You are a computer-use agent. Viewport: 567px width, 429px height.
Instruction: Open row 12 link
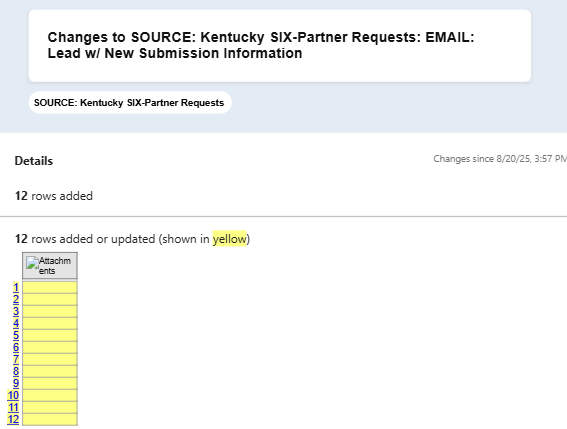click(x=13, y=420)
